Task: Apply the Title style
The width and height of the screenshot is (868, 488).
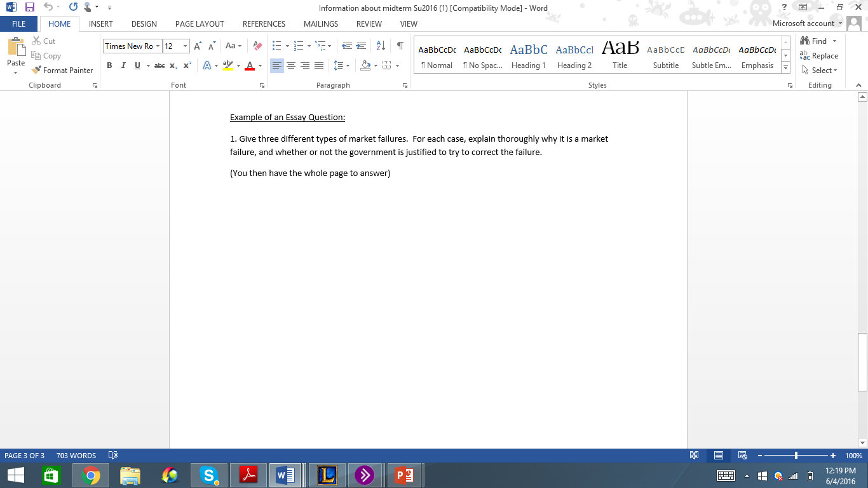Action: (620, 56)
